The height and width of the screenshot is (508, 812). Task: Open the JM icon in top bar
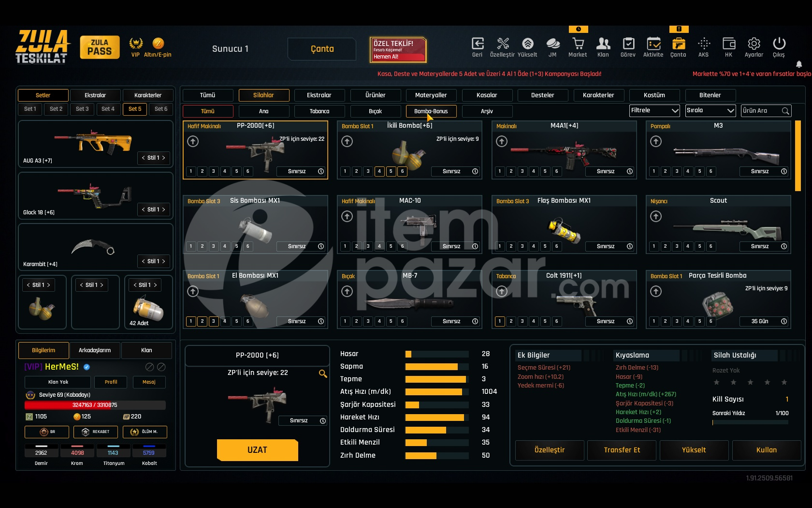pyautogui.click(x=553, y=44)
